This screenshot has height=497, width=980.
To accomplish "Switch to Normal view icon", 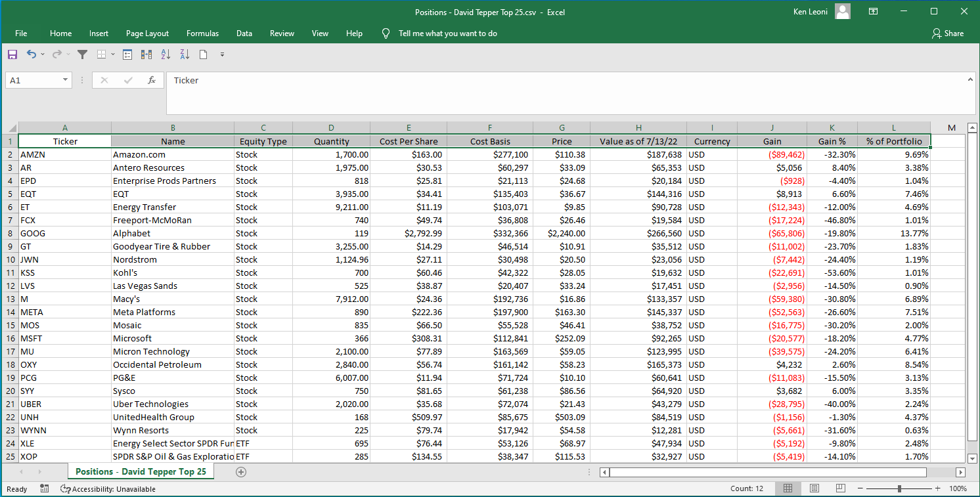I will (788, 488).
